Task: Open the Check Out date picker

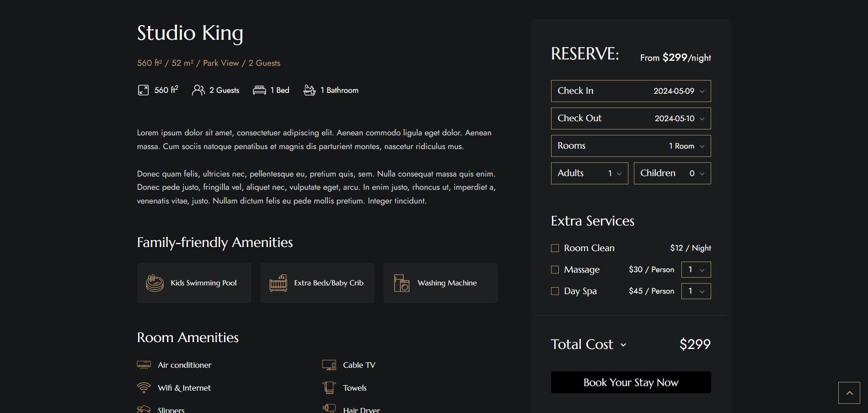Action: (631, 118)
